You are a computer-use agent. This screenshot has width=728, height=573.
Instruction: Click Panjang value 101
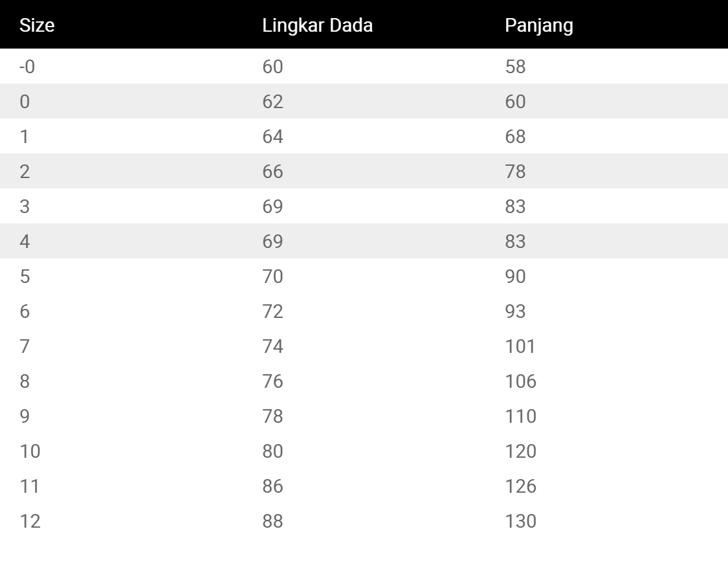click(520, 346)
